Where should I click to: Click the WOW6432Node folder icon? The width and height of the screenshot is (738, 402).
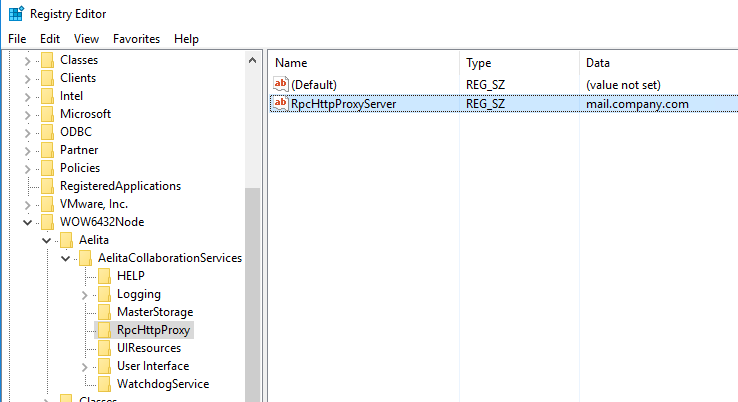pyautogui.click(x=47, y=222)
